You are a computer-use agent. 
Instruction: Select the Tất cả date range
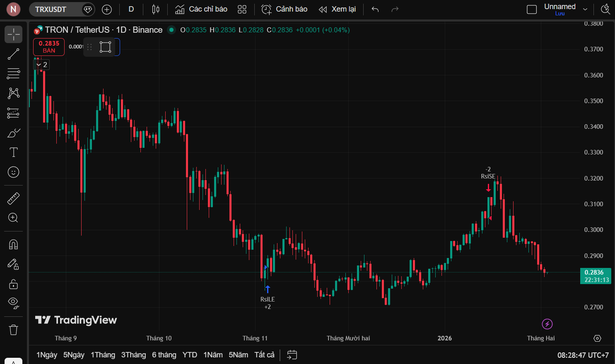pyautogui.click(x=264, y=355)
